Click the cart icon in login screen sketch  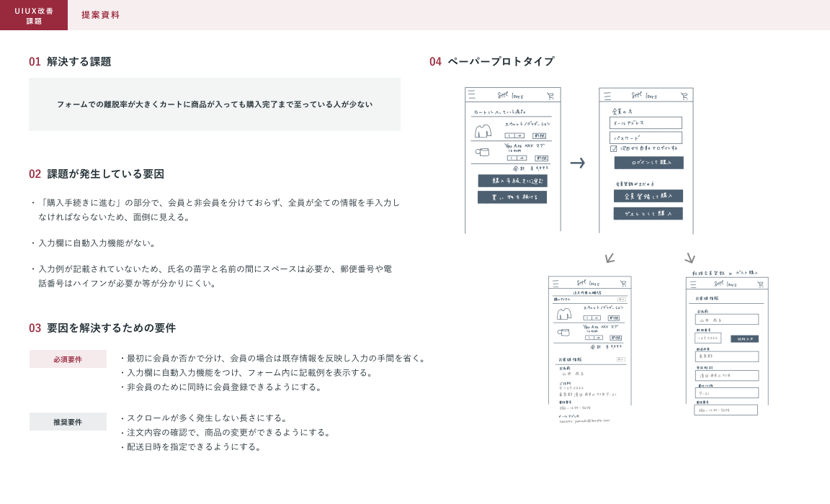[684, 96]
